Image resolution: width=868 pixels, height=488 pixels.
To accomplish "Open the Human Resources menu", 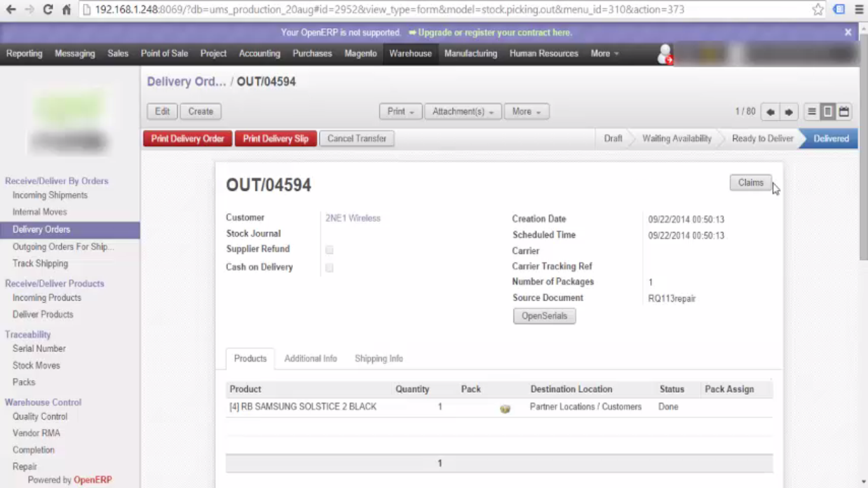I will click(544, 53).
